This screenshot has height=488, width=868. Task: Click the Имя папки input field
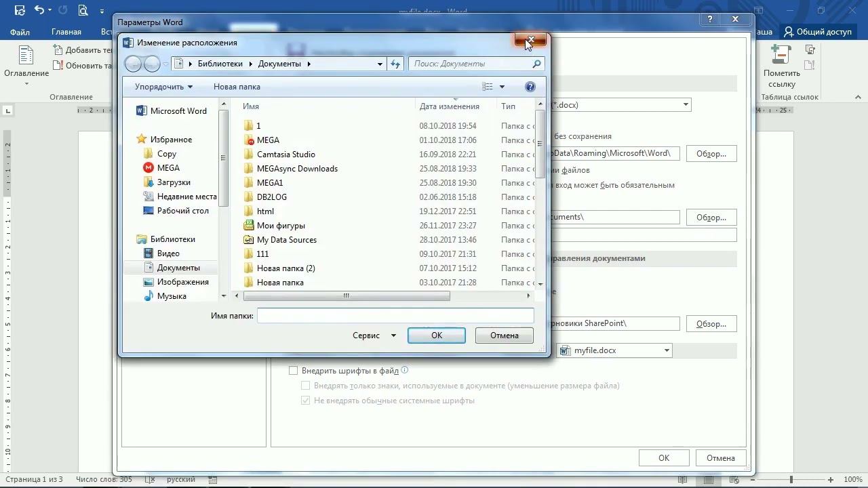coord(395,316)
